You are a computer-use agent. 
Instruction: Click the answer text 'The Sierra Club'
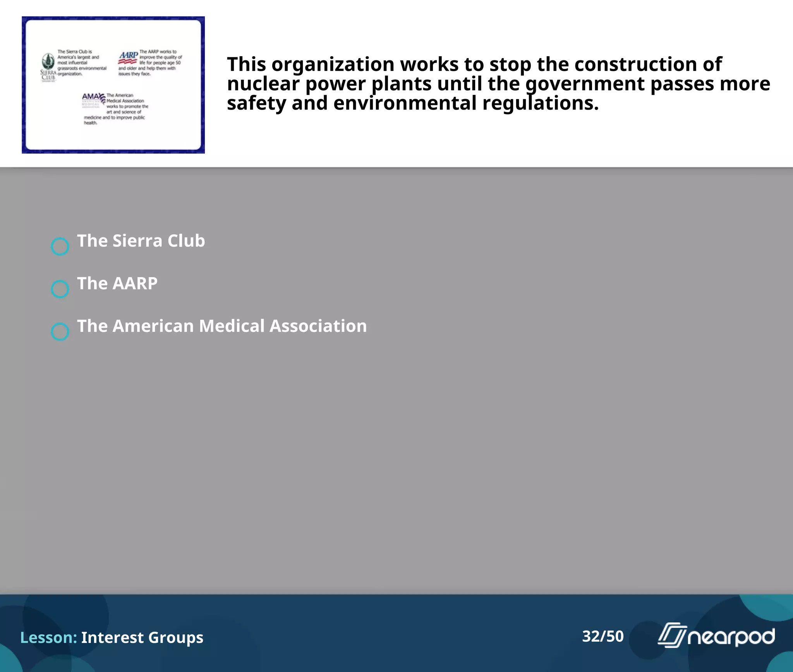pos(141,241)
